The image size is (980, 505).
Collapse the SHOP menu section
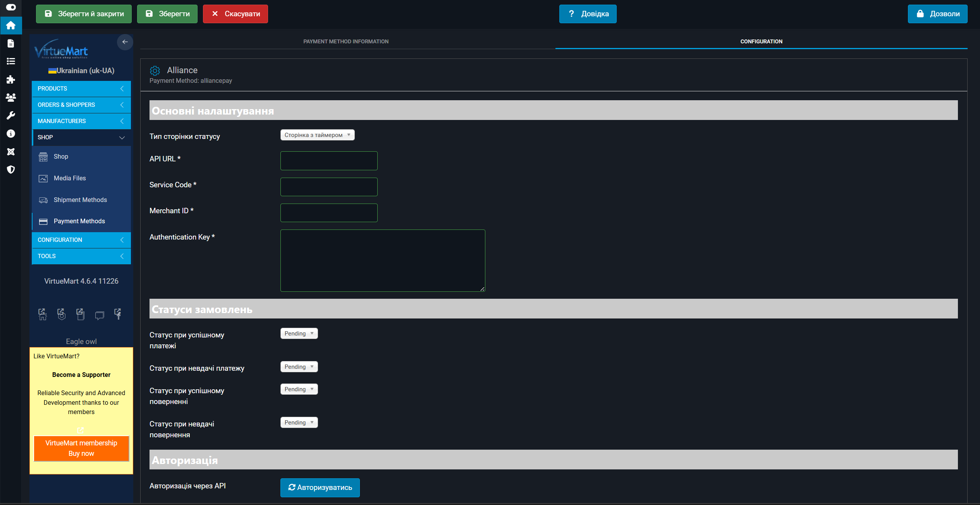pyautogui.click(x=81, y=137)
